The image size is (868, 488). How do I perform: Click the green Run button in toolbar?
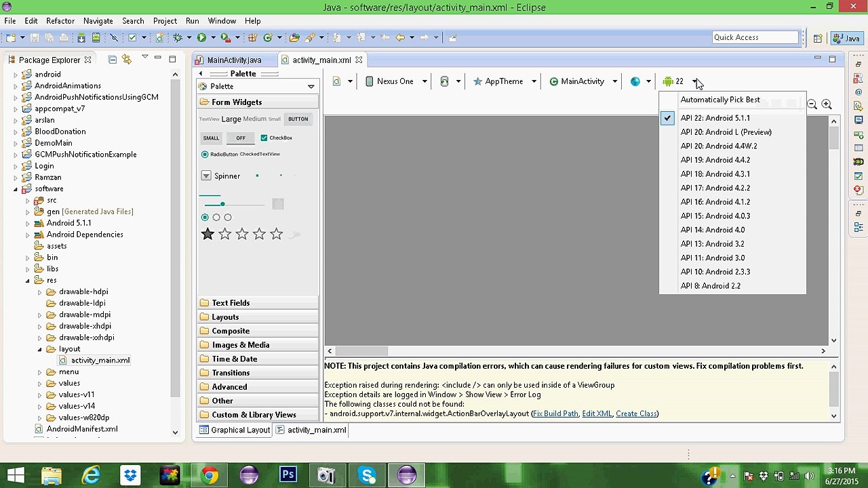[201, 38]
